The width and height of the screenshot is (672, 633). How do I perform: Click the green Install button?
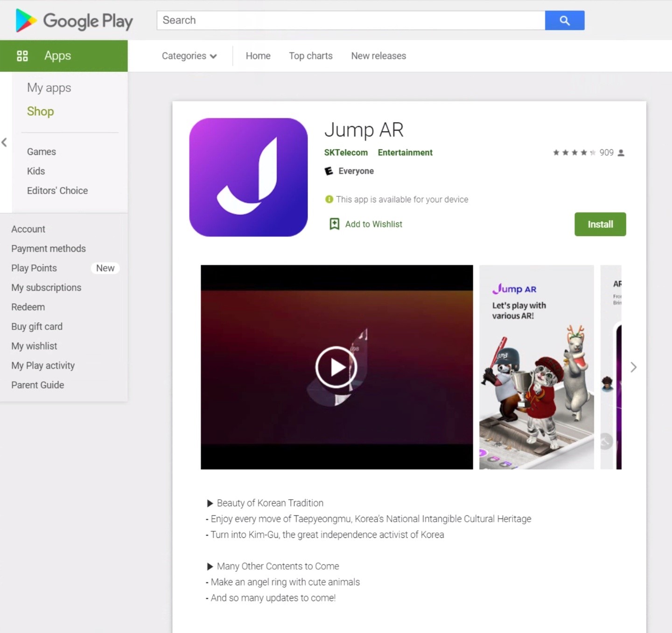600,224
